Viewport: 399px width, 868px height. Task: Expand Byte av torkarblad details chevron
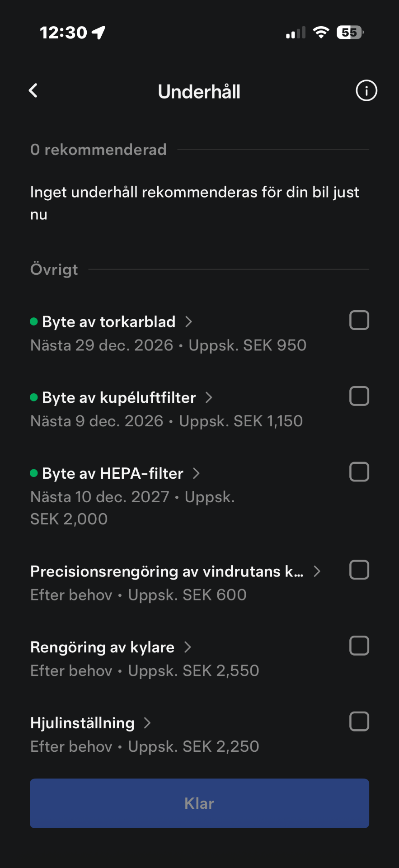(189, 322)
